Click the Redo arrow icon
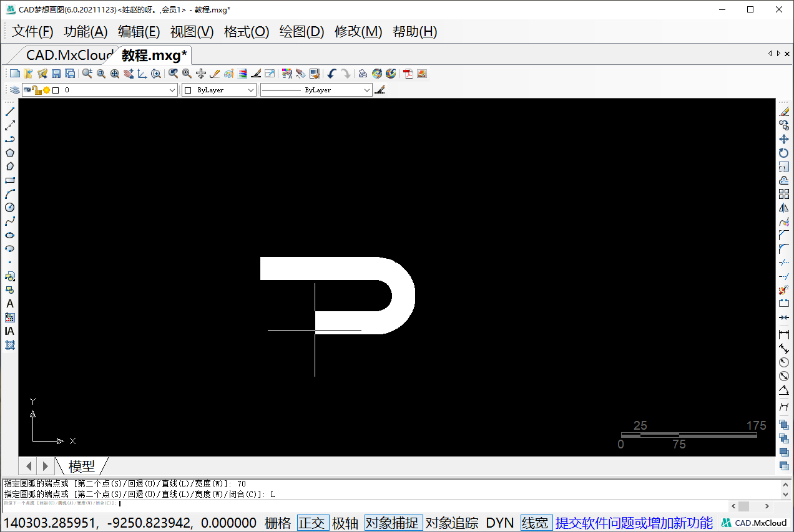The height and width of the screenshot is (532, 794). [345, 74]
